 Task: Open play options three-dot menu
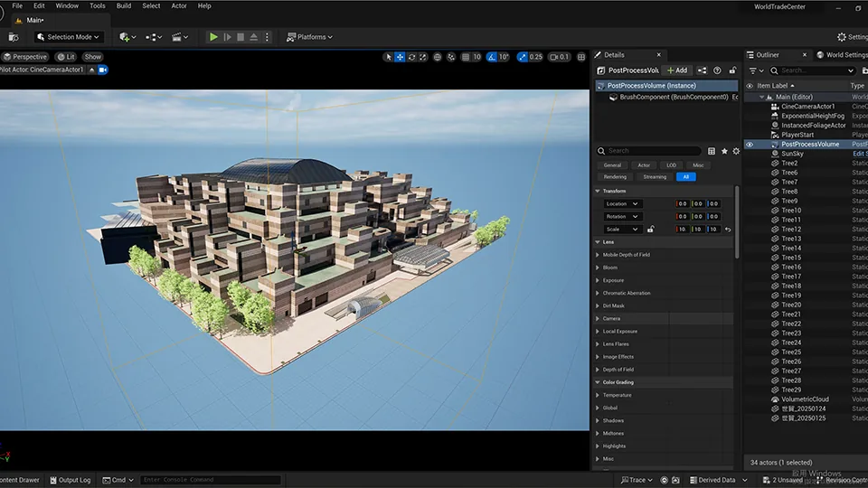267,37
